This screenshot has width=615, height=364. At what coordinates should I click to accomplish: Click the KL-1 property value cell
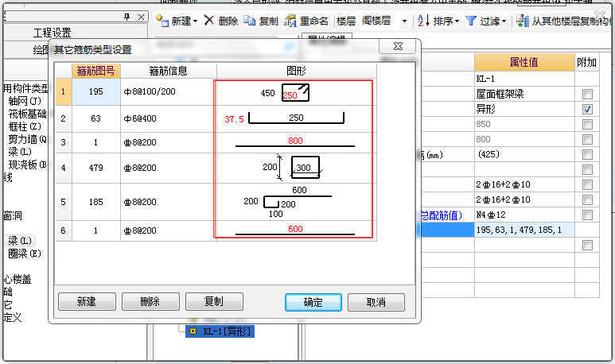pos(524,79)
